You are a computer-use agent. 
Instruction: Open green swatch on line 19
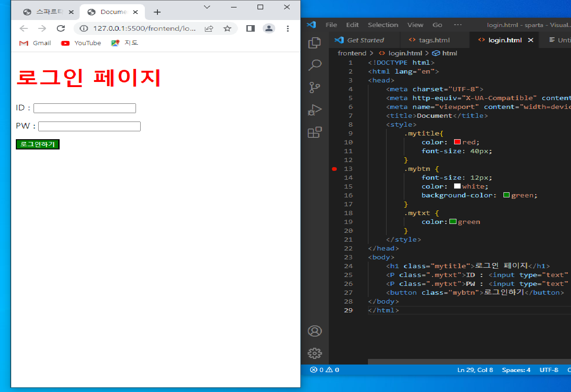453,222
